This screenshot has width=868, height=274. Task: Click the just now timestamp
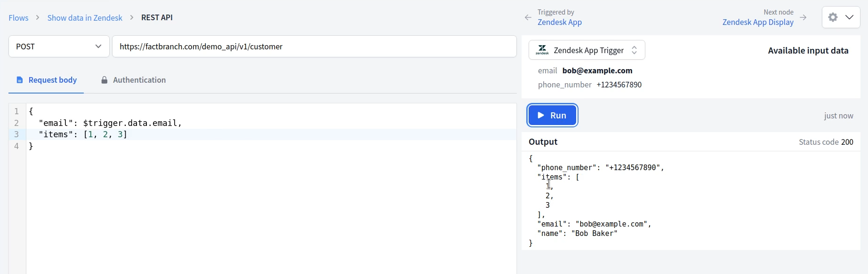(x=838, y=116)
